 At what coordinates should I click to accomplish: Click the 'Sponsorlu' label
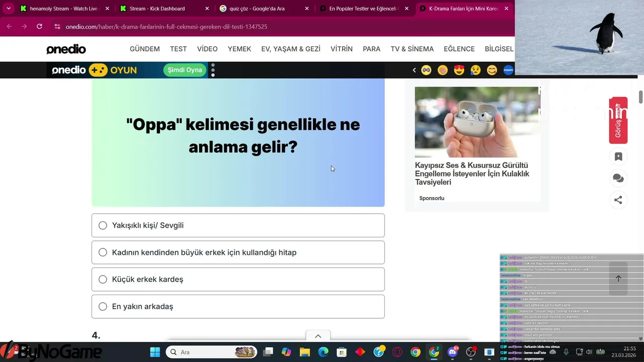coord(432,198)
